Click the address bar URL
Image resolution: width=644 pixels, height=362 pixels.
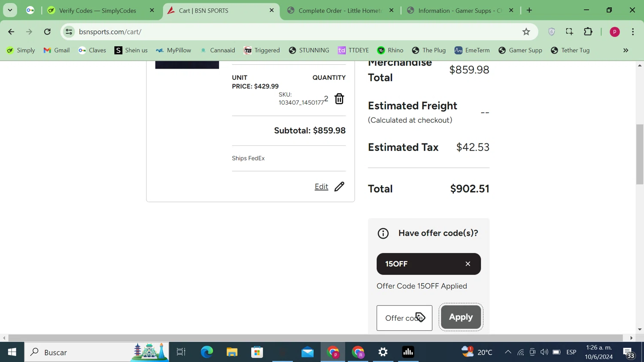(110, 32)
